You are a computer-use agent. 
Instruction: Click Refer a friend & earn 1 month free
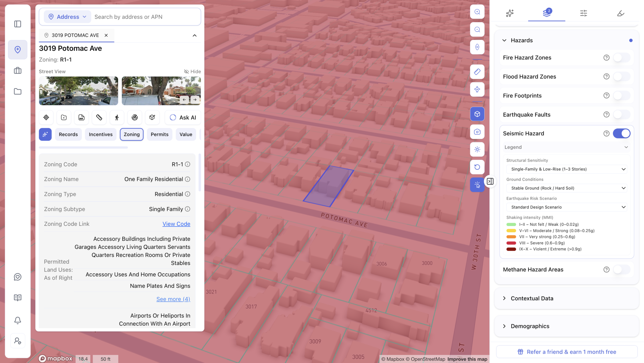pos(567,352)
